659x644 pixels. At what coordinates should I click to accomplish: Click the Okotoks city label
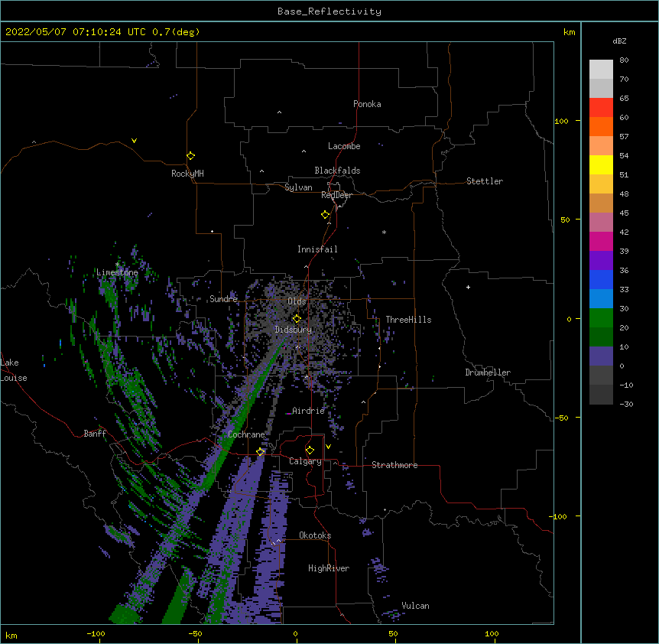tap(315, 535)
